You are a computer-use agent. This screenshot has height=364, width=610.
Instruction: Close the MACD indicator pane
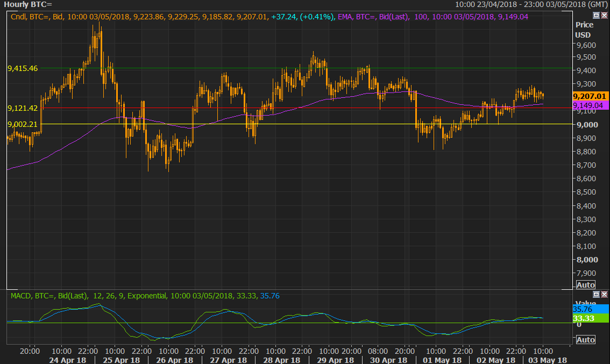click(604, 295)
